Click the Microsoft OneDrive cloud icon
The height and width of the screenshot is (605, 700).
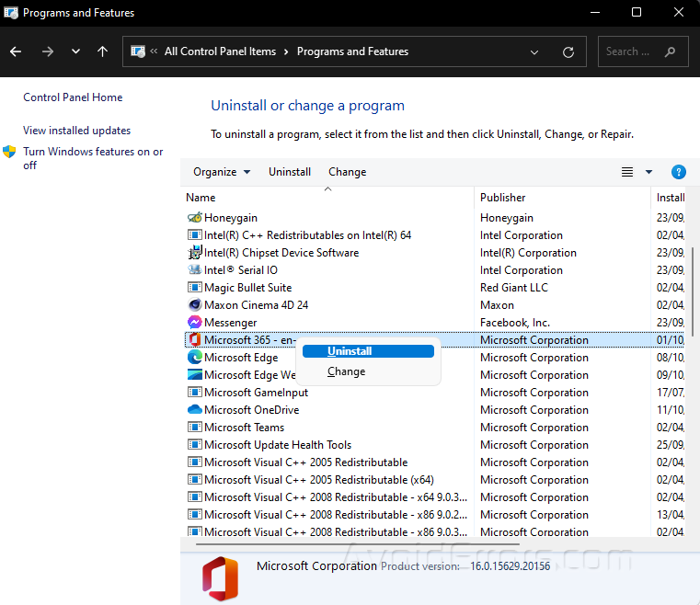pyautogui.click(x=194, y=410)
